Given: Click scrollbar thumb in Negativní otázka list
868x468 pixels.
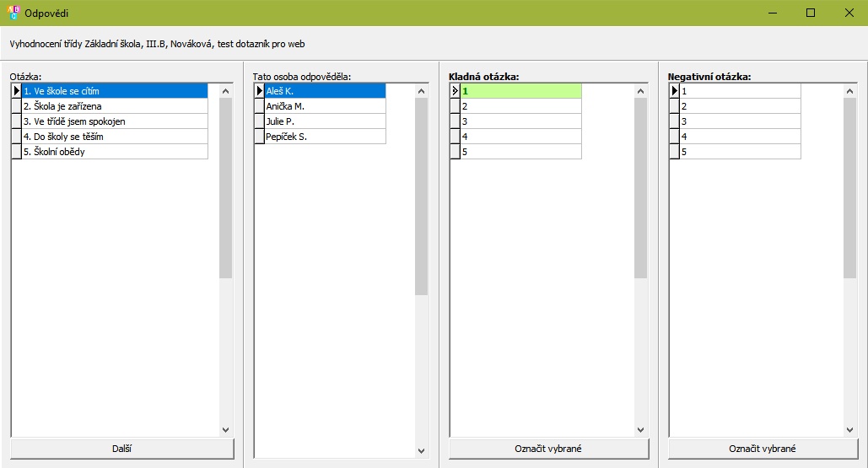Looking at the screenshot, I should point(849,188).
